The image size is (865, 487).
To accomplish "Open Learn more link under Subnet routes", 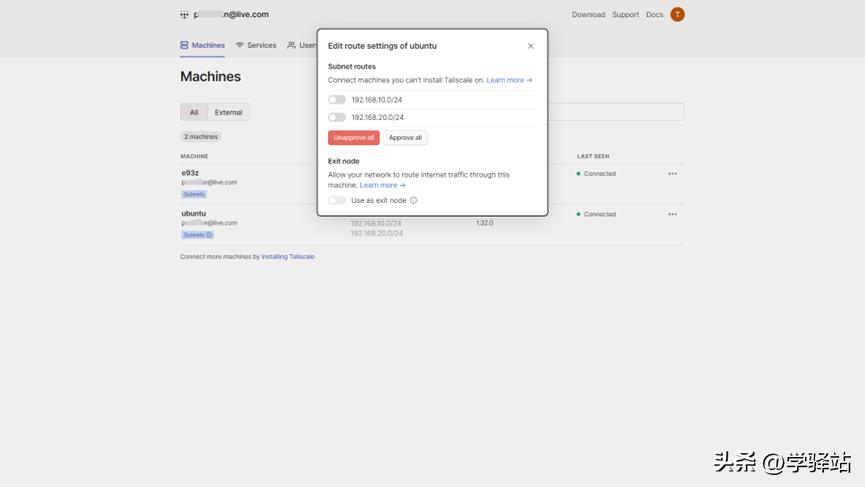I will pos(509,80).
